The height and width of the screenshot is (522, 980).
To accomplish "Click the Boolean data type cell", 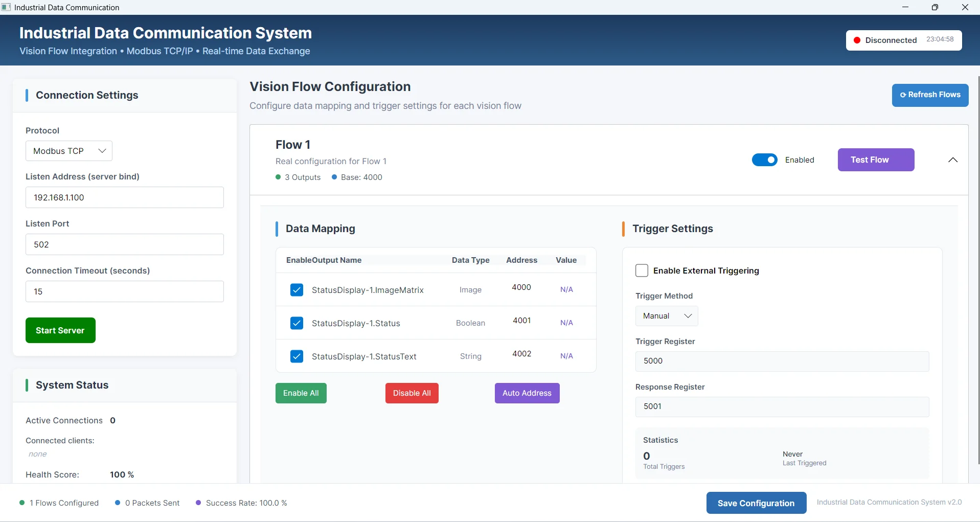I will (470, 323).
